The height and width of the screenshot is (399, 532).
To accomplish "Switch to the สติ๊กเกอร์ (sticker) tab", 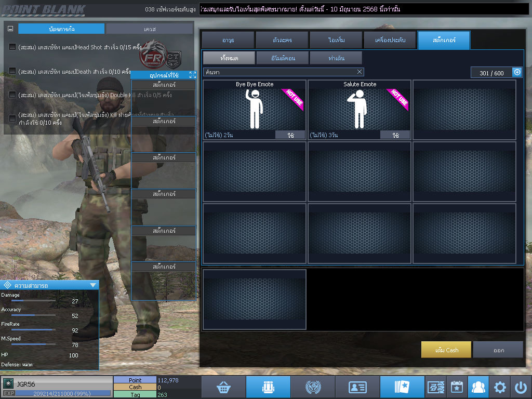I will click(444, 41).
